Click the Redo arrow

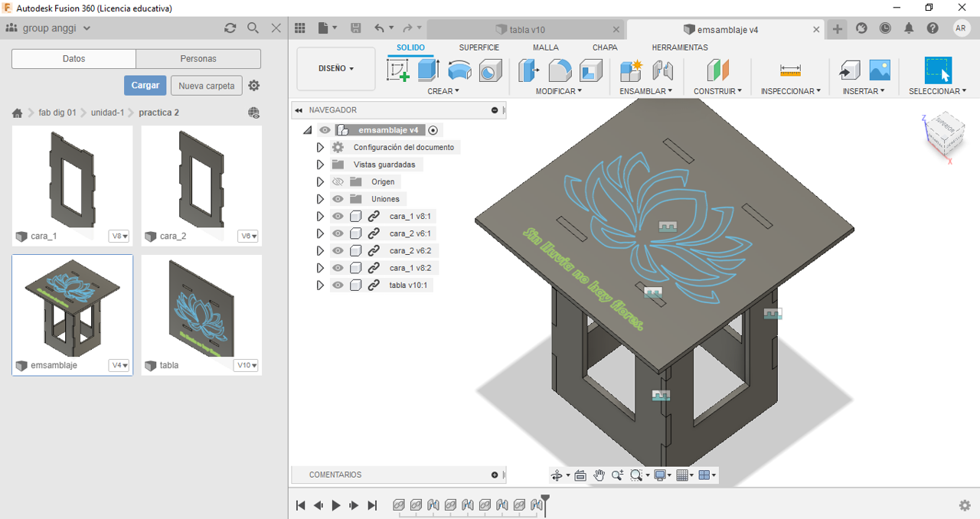408,28
